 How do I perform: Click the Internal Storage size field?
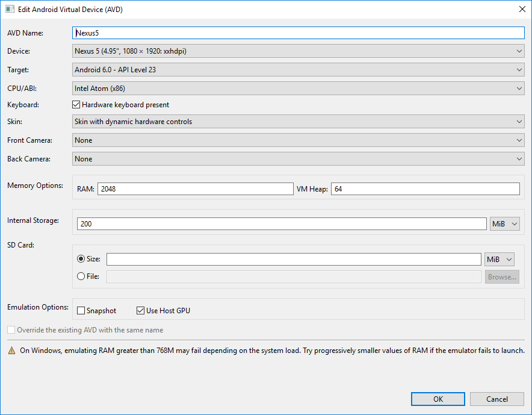click(x=282, y=224)
